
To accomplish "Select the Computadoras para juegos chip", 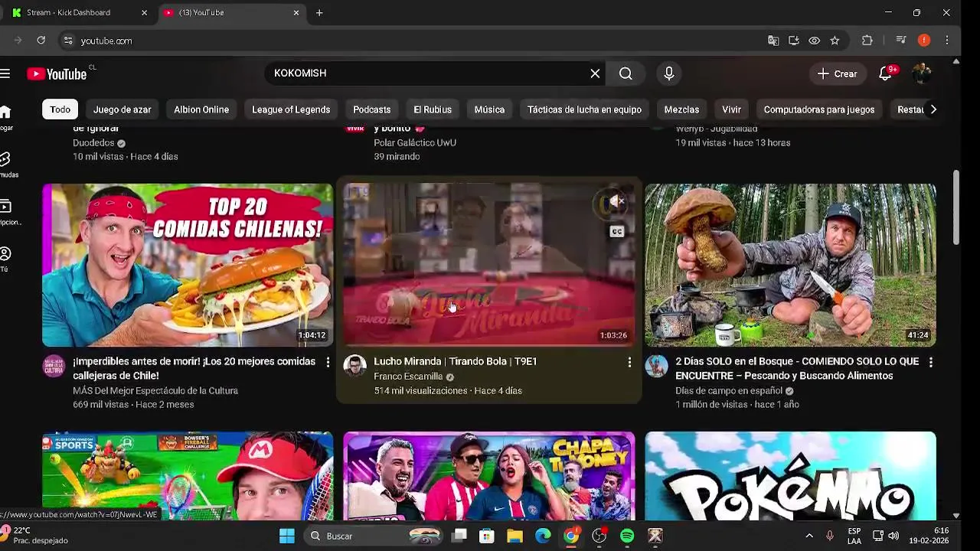I will tap(818, 109).
